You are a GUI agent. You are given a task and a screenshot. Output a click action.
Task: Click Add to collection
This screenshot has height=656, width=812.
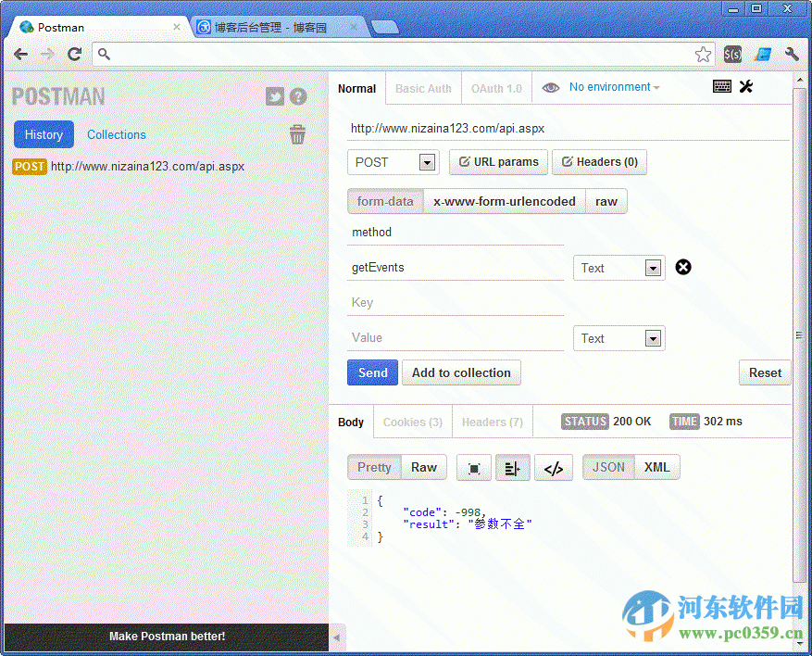(461, 372)
